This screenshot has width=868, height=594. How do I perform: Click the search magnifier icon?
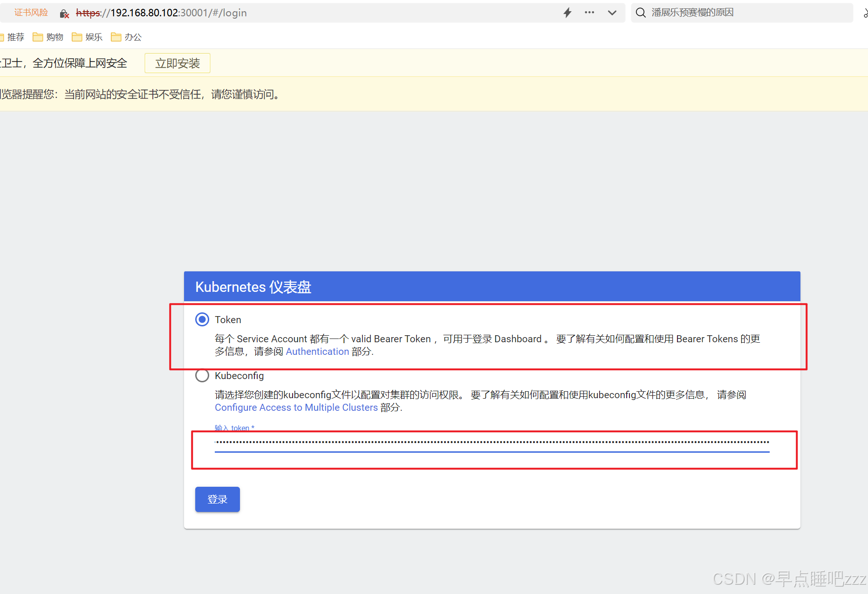(641, 13)
